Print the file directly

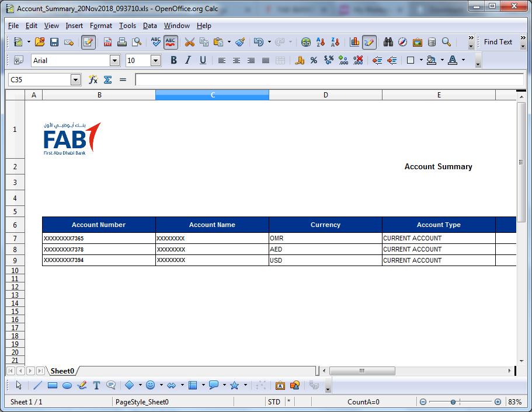(x=122, y=42)
